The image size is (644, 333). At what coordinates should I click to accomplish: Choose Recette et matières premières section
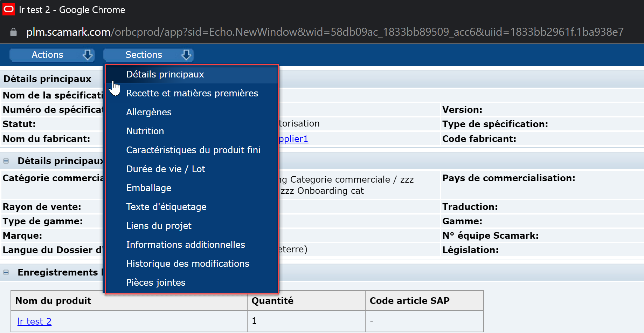pyautogui.click(x=192, y=93)
